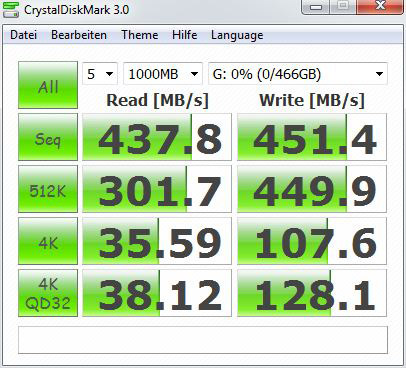Open the Bearbeiten menu
Image resolution: width=406 pixels, height=368 pixels.
(x=79, y=35)
